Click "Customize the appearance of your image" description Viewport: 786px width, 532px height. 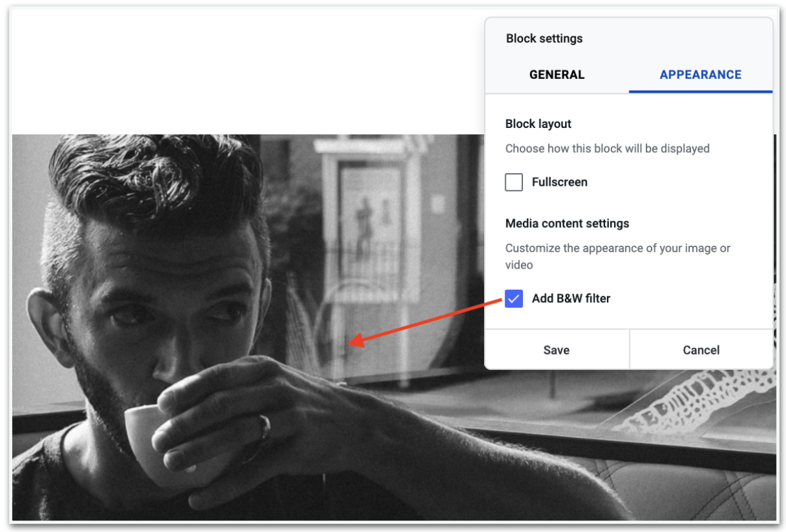[618, 256]
